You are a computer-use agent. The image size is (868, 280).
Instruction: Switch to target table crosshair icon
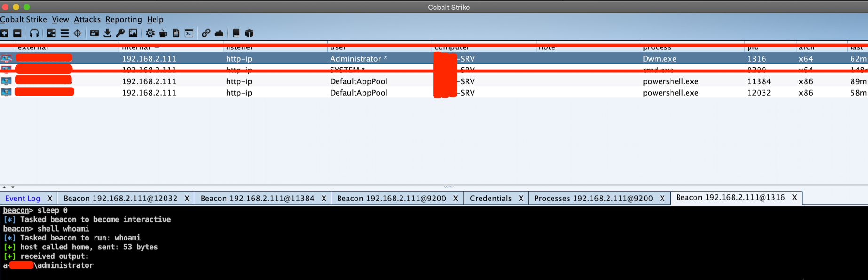[78, 33]
